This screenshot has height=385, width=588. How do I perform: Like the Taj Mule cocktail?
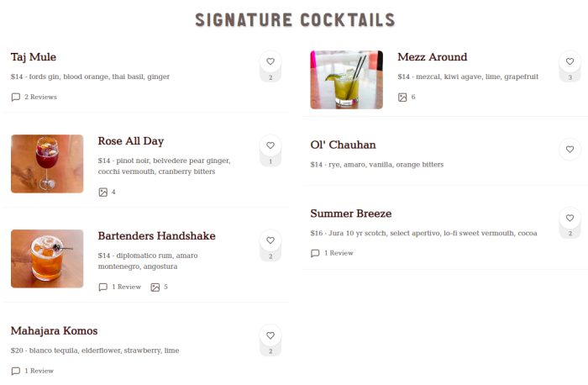click(x=270, y=61)
